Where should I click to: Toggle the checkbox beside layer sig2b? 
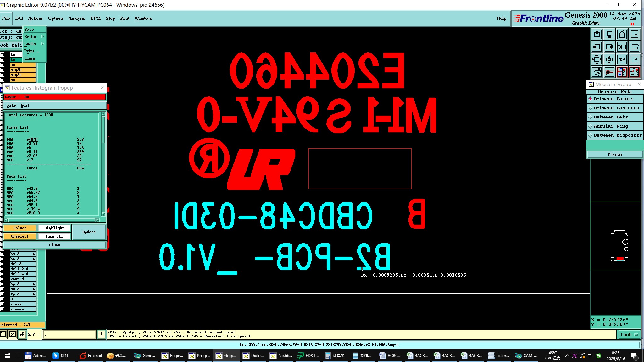2,70
